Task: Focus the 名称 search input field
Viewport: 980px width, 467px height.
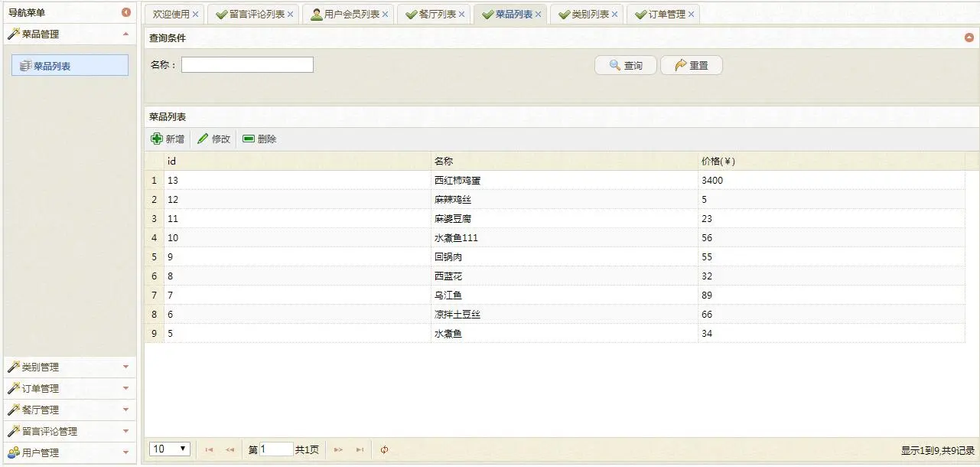Action: 247,65
